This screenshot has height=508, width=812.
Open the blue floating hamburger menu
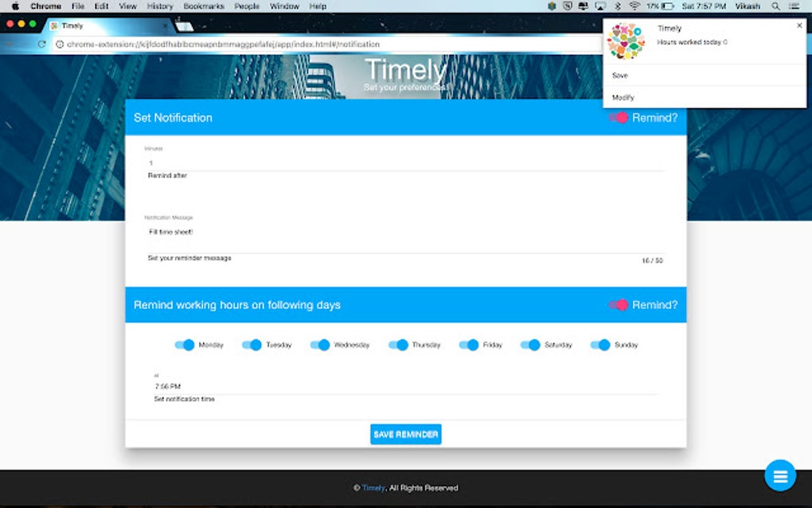pyautogui.click(x=779, y=475)
